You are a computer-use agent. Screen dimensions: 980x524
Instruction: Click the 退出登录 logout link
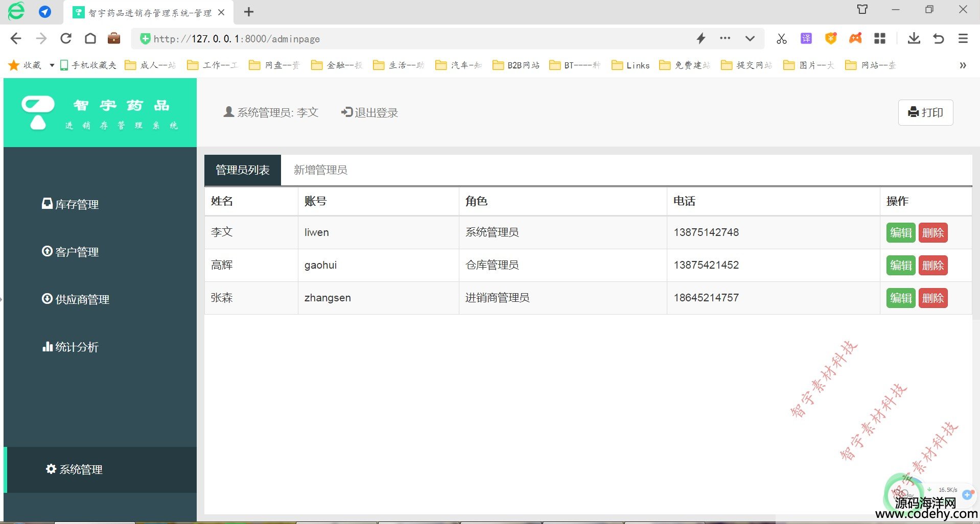pyautogui.click(x=369, y=112)
